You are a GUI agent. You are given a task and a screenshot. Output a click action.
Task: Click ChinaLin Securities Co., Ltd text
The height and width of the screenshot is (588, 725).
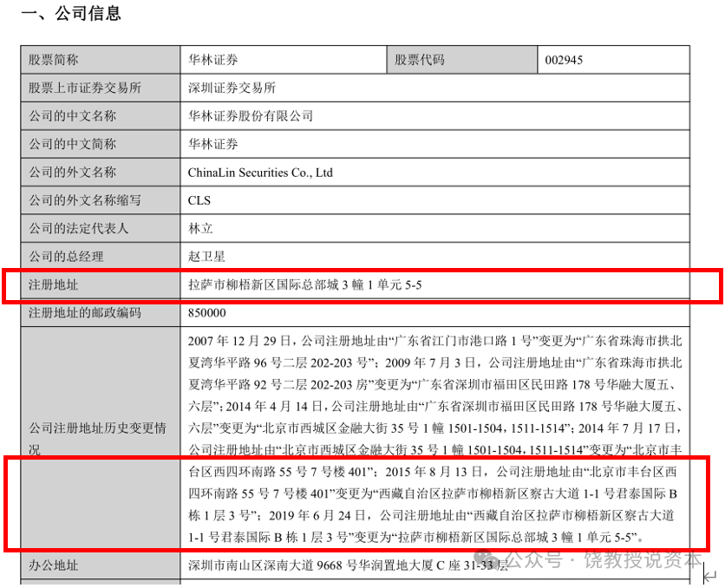[x=260, y=173]
